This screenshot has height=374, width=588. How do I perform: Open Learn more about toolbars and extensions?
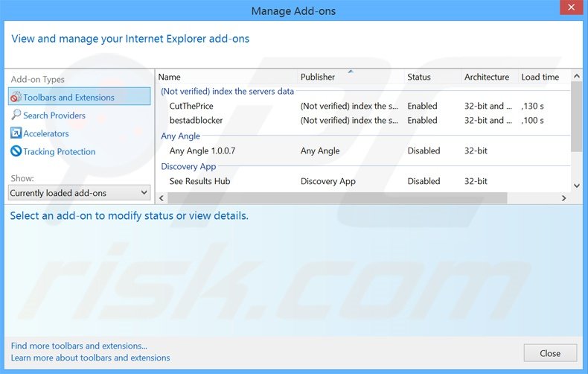coord(90,358)
